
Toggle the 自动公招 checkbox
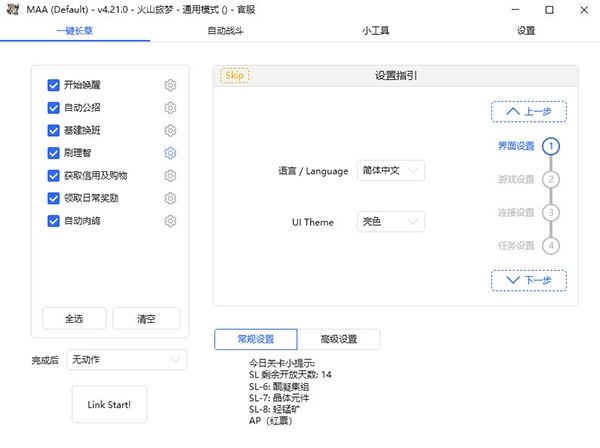click(x=54, y=108)
